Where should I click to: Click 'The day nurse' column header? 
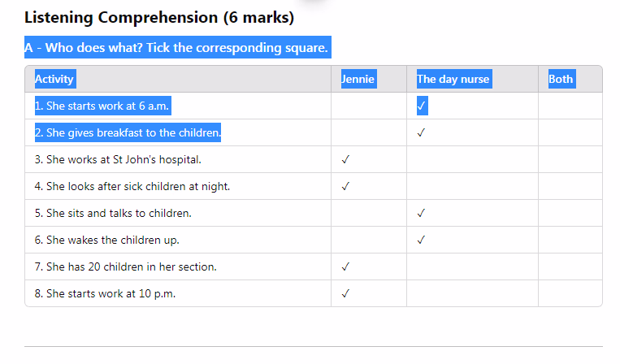(454, 79)
